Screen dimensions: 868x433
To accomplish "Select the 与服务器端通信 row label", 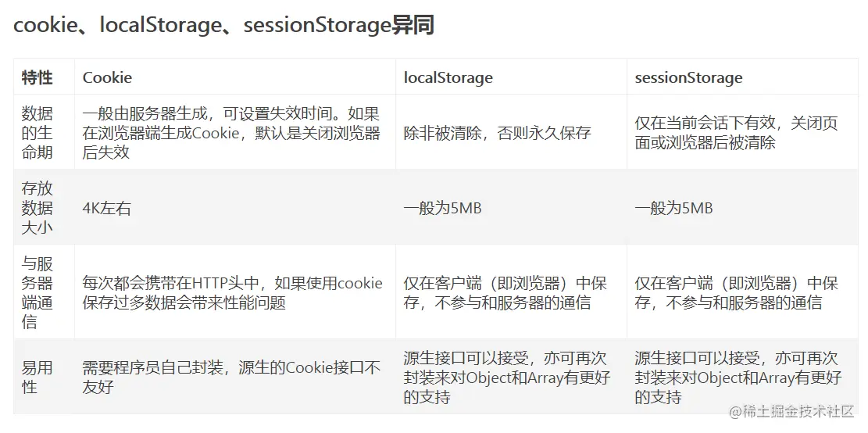I will pos(37,292).
